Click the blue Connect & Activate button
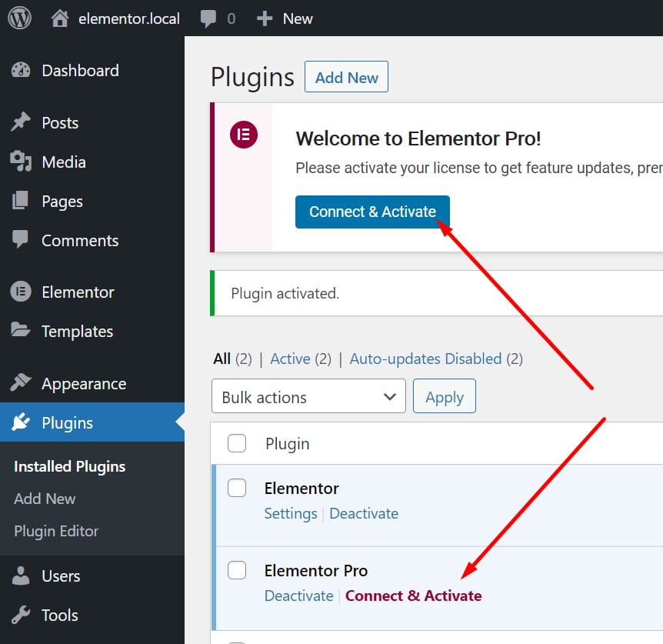The image size is (663, 644). [x=372, y=212]
